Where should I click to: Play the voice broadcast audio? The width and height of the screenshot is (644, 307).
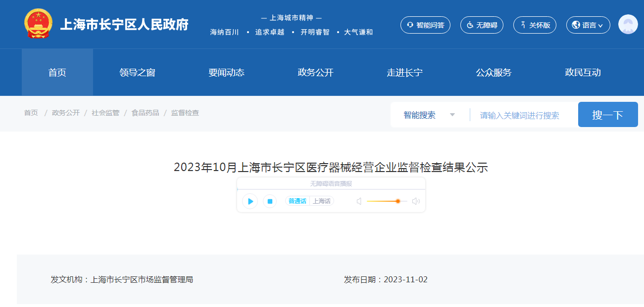[x=250, y=201]
